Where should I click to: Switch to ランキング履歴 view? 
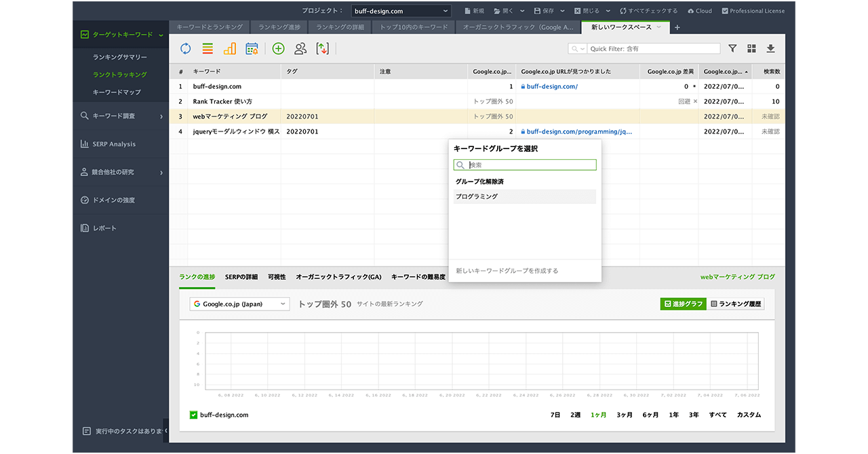(x=736, y=304)
